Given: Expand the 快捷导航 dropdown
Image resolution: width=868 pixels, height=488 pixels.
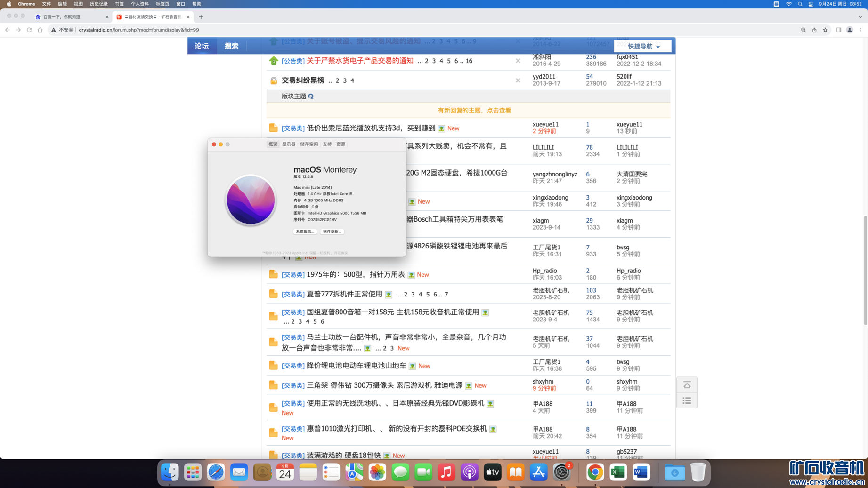Looking at the screenshot, I should tap(643, 46).
